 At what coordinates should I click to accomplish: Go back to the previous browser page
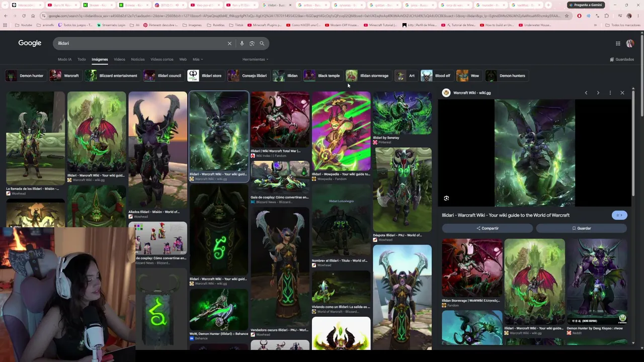[6, 16]
